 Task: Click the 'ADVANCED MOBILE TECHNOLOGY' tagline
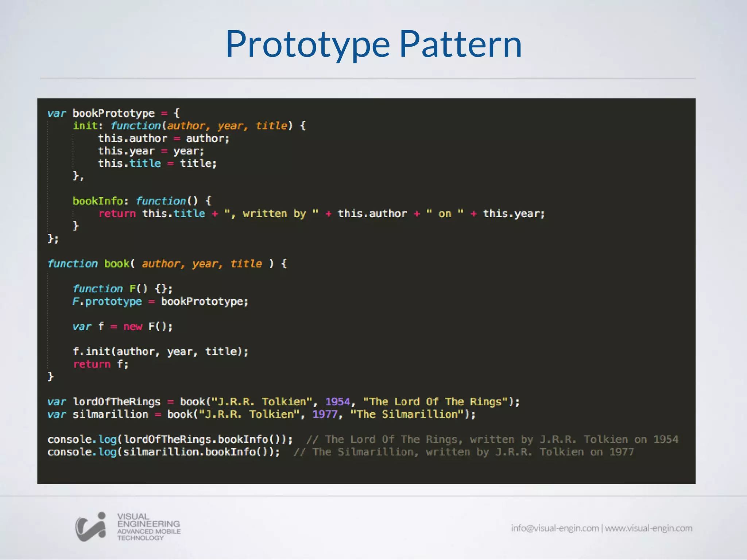point(149,535)
